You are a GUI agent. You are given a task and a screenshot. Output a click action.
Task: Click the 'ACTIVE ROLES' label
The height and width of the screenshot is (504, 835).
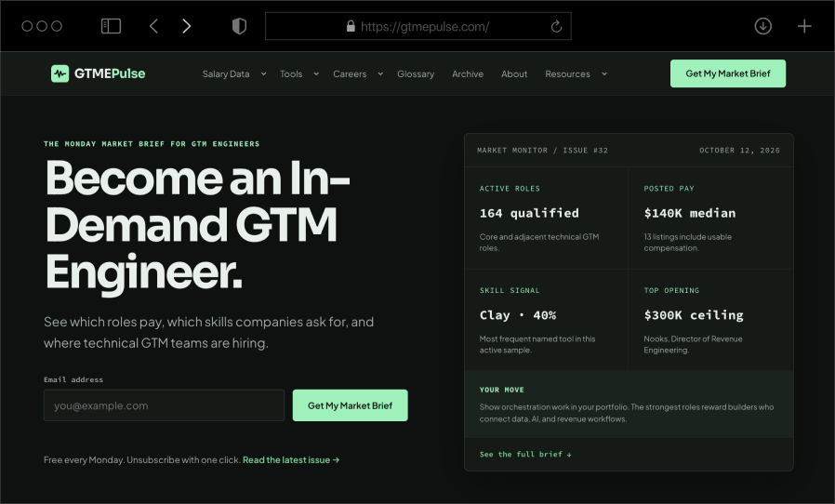510,189
